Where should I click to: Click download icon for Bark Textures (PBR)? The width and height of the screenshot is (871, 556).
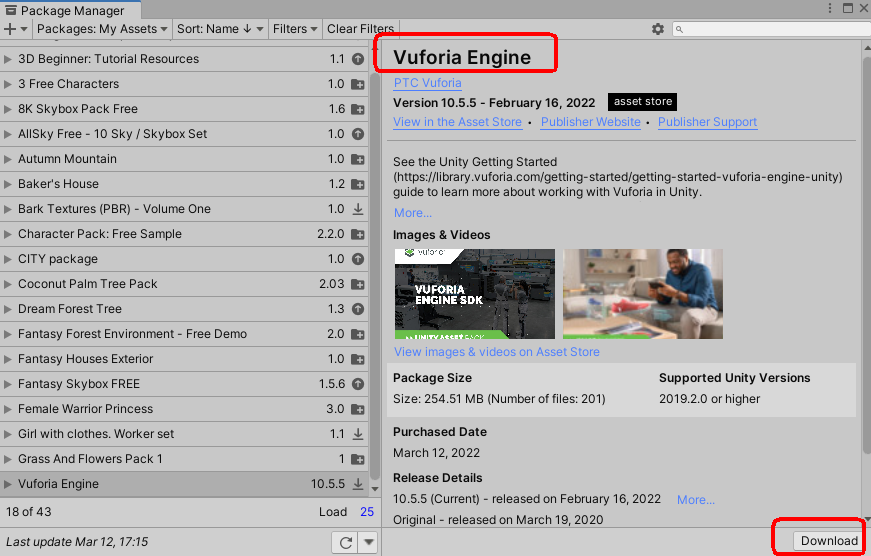(x=358, y=209)
